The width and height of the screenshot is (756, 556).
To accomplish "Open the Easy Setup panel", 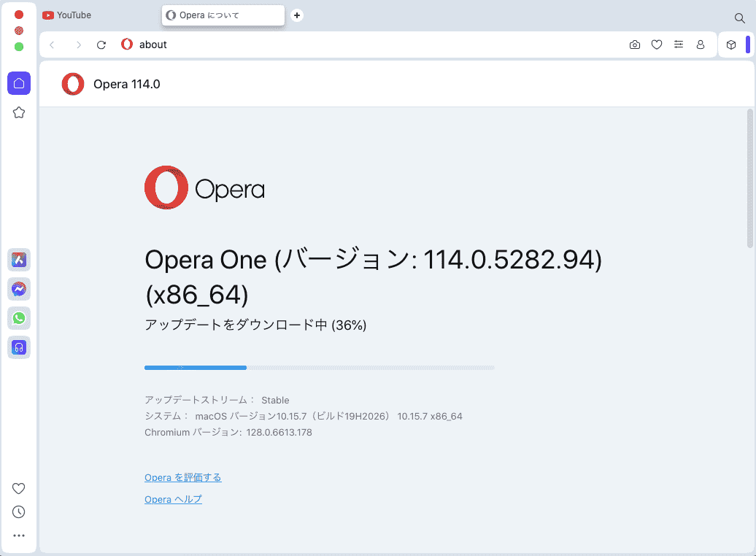I will 679,45.
